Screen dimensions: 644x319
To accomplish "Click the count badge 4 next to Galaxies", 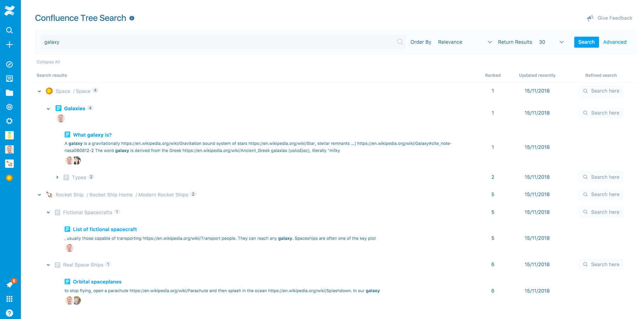I will click(90, 108).
